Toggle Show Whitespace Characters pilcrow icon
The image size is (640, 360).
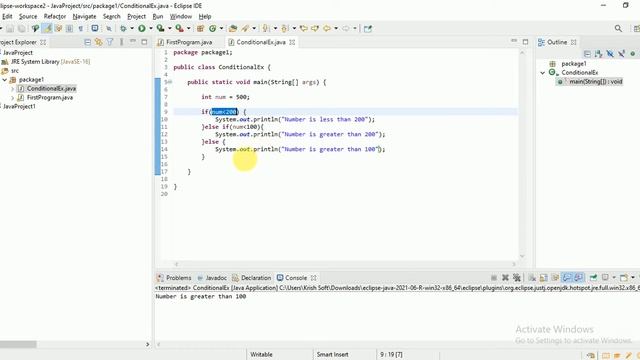[81, 28]
